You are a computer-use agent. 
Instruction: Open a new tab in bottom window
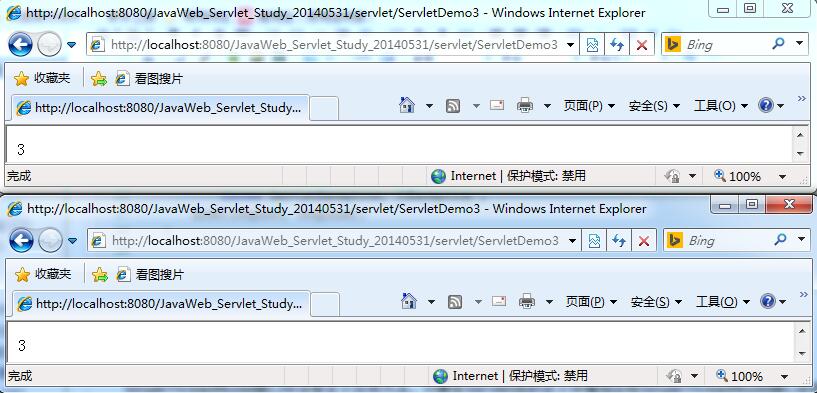[x=325, y=304]
